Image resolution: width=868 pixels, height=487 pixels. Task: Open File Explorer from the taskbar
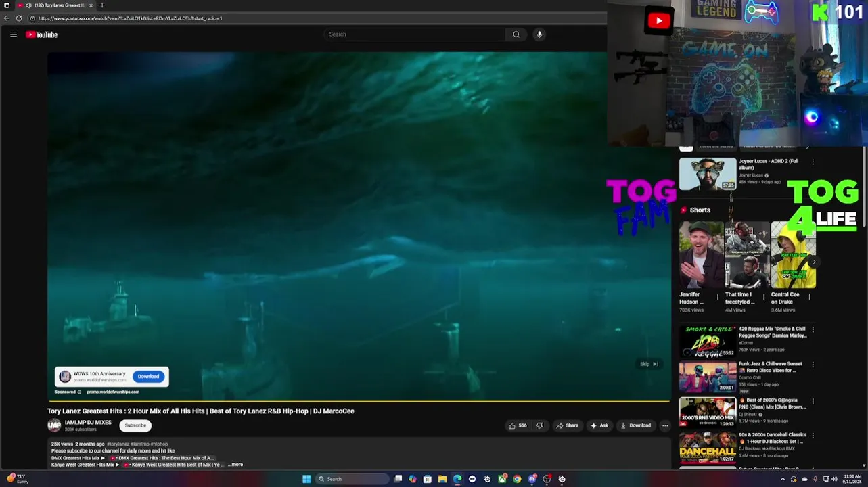point(442,479)
